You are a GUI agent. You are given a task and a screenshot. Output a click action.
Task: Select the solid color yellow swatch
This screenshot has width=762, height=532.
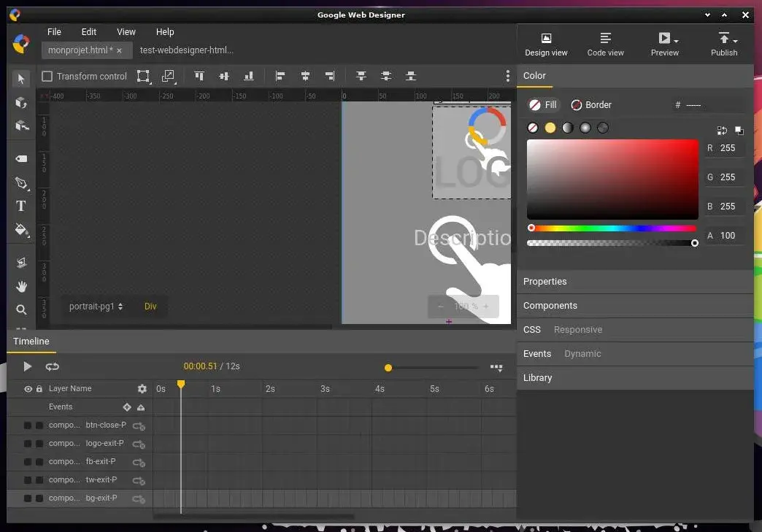(550, 128)
